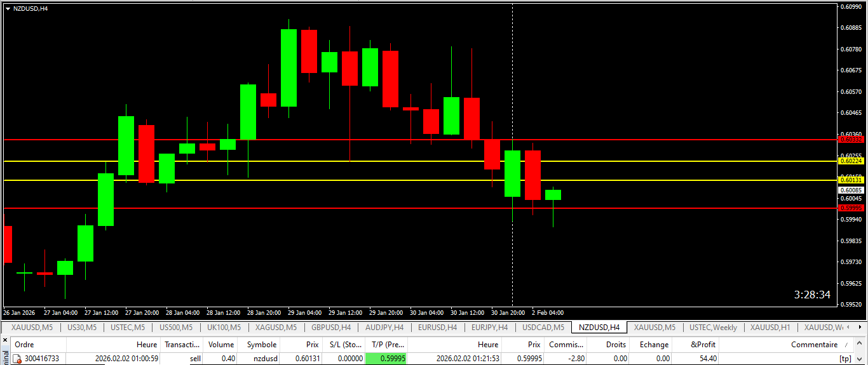Sort orders by &Profit column header
This screenshot has width=868, height=365.
(703, 345)
